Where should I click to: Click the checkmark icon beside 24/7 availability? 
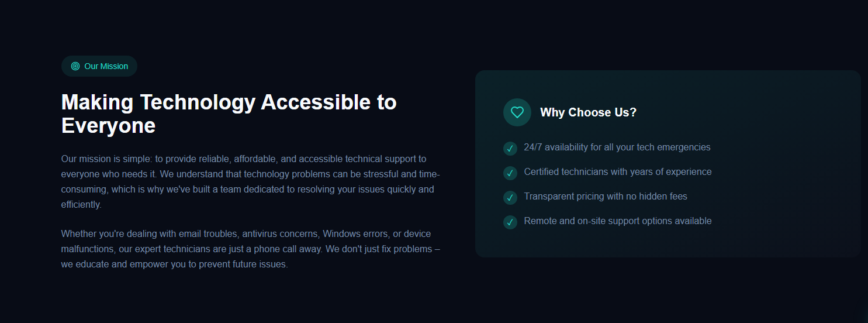(x=510, y=149)
